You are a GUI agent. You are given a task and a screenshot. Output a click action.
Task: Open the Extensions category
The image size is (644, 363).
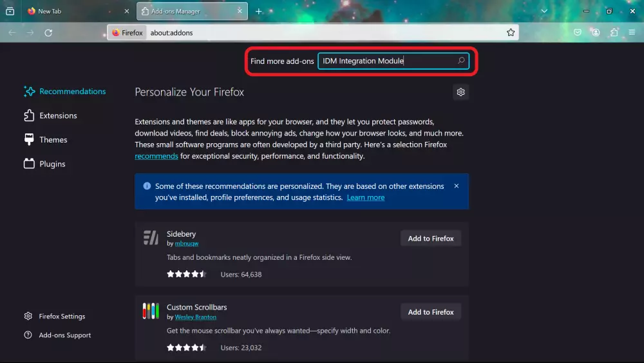click(x=50, y=115)
